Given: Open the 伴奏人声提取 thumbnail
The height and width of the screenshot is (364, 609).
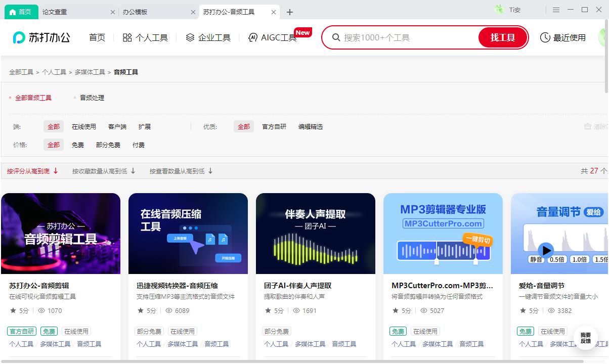Looking at the screenshot, I should pos(316,234).
